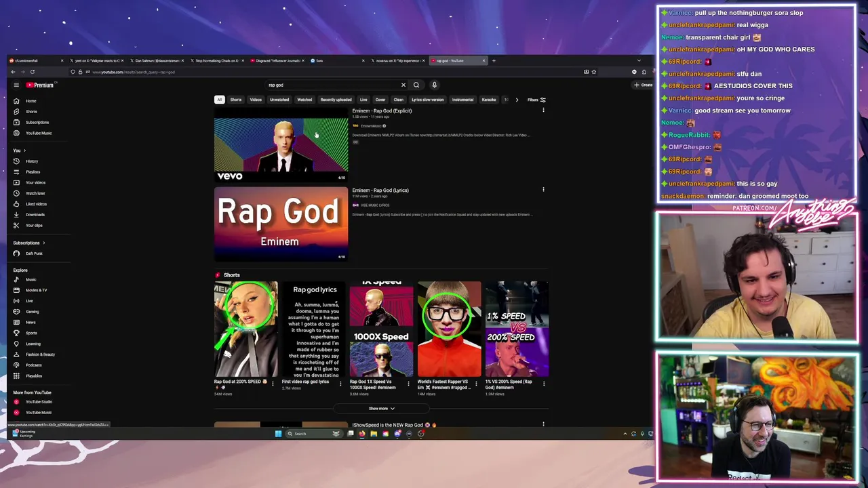Open the Watch later list
The width and height of the screenshot is (868, 488).
(x=35, y=193)
